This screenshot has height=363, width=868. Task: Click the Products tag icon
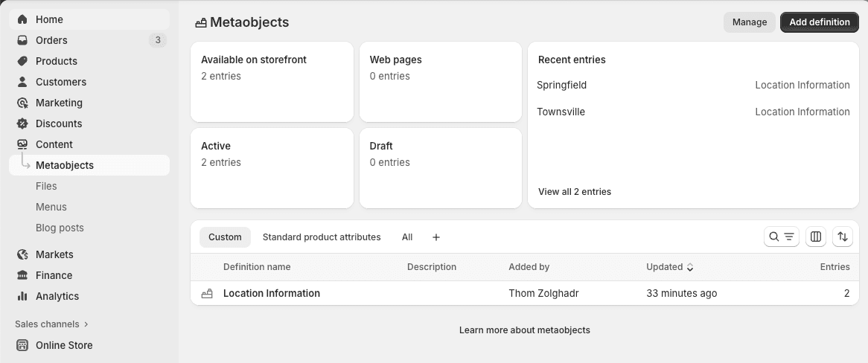point(22,61)
